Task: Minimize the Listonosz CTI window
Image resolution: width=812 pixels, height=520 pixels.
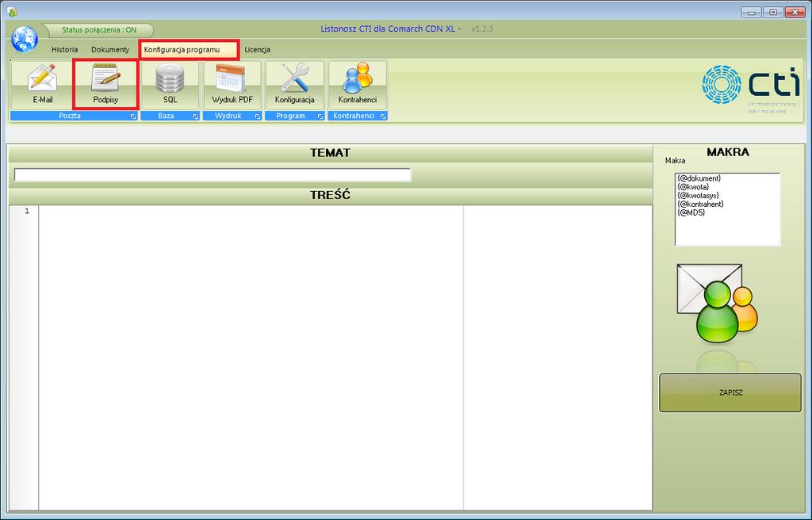Action: tap(751, 12)
